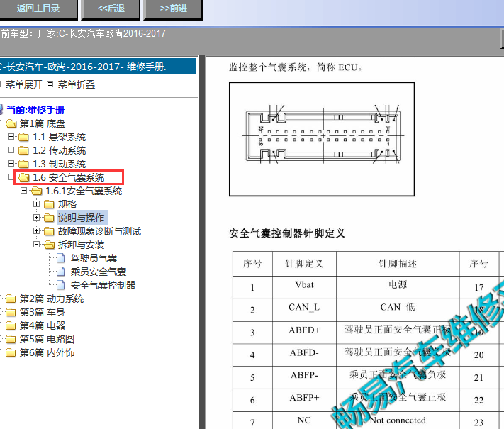The height and width of the screenshot is (429, 504).
Task: Click the 说明与操作 folder icon
Action: [x=49, y=218]
